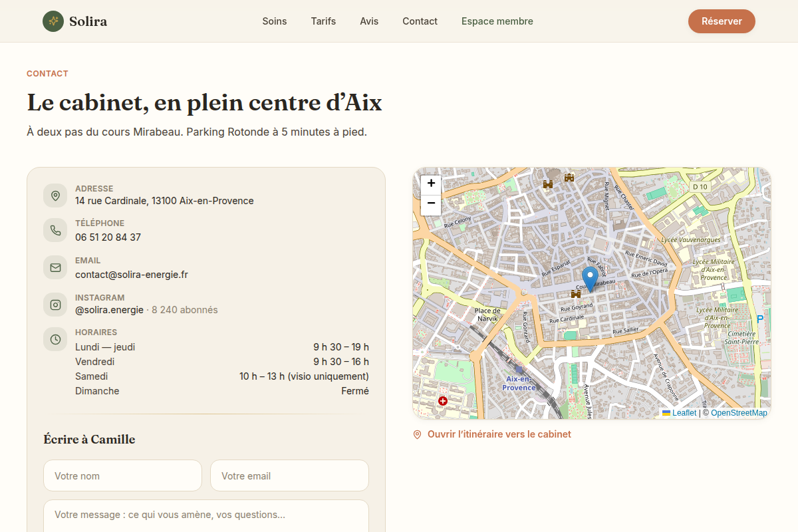Click the Place de Narvik map label
This screenshot has height=532, width=798.
pos(487,315)
